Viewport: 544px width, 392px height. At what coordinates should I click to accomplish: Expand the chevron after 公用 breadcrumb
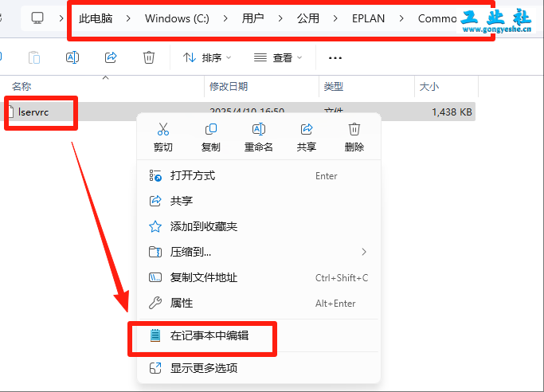point(335,18)
